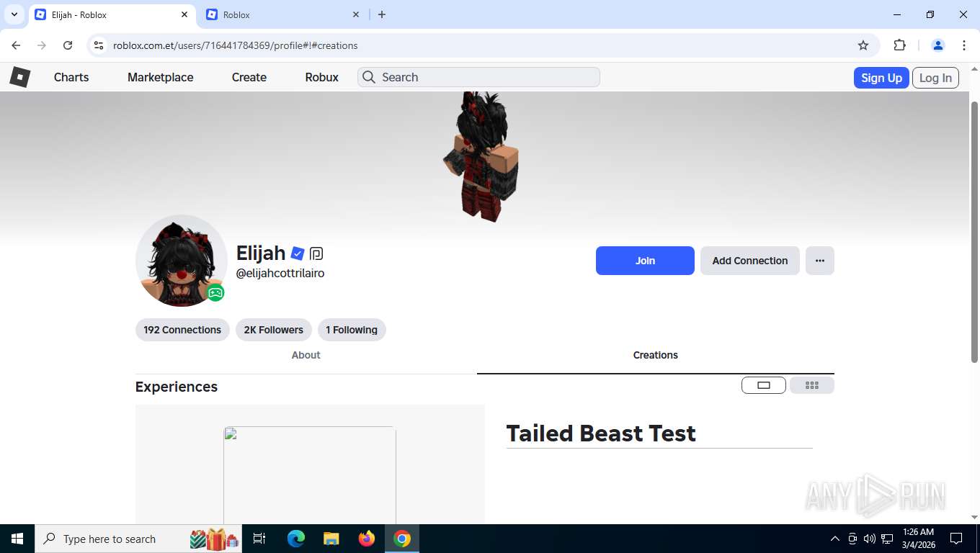
Task: Click the @elijahcottrilairo username text
Action: point(280,274)
